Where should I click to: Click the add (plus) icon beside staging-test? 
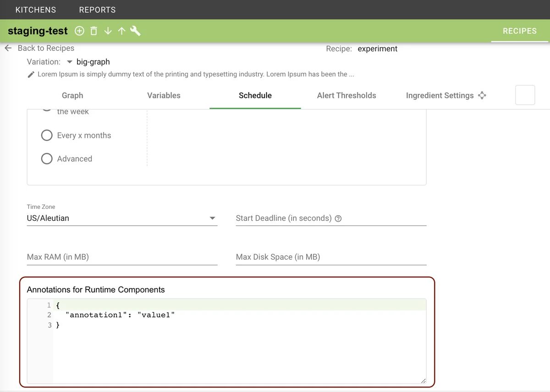(x=79, y=31)
